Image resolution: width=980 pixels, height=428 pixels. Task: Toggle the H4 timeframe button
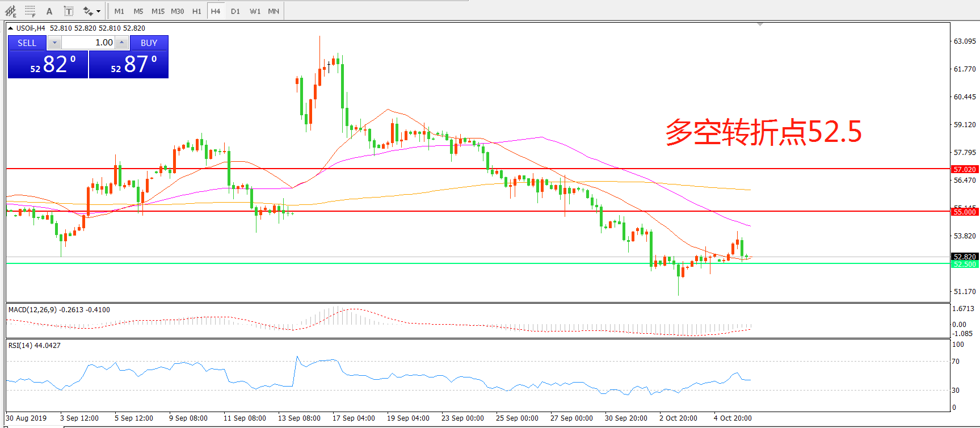[x=216, y=11]
